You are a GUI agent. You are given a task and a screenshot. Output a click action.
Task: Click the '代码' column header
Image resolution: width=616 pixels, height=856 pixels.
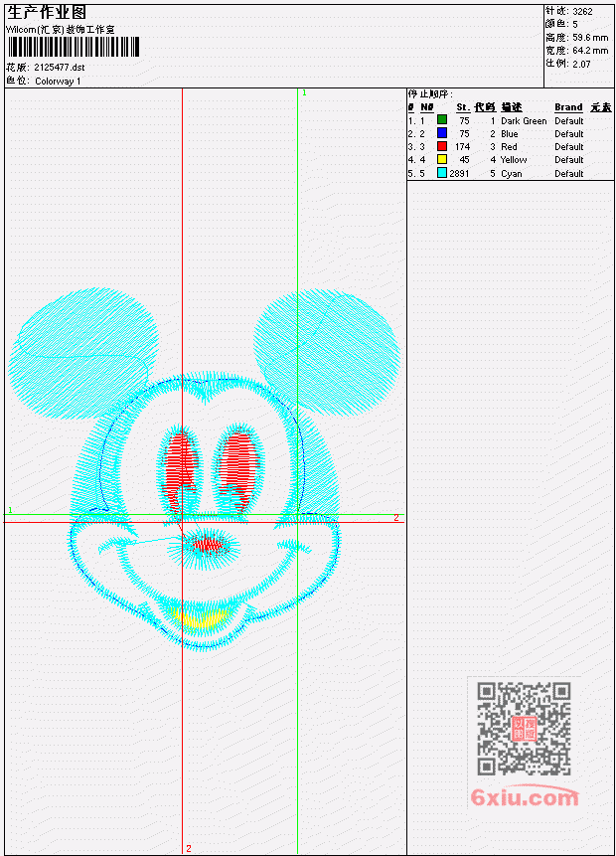click(x=485, y=107)
